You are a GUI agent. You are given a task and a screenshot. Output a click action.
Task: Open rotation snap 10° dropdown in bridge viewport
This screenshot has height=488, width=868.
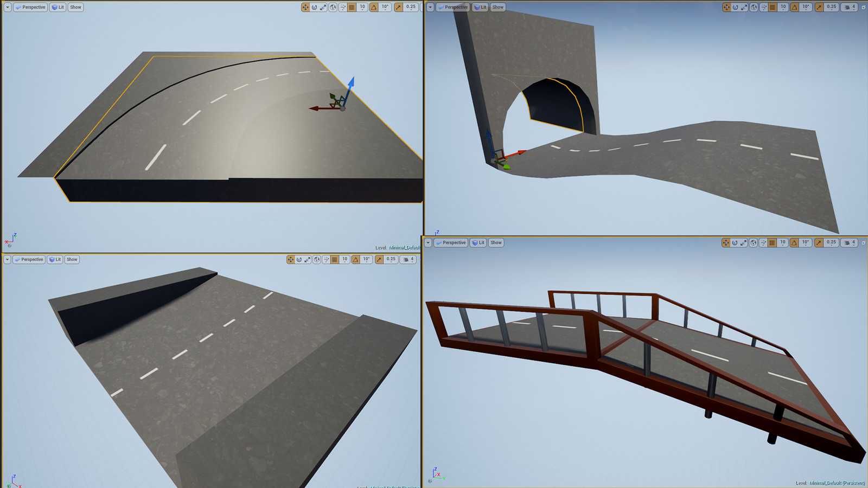tap(805, 242)
